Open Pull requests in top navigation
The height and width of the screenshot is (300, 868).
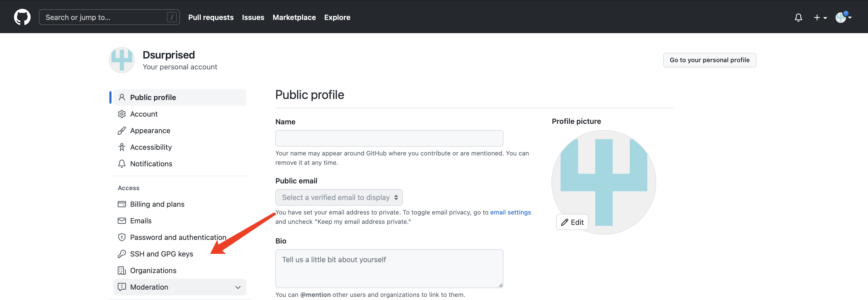tap(211, 17)
